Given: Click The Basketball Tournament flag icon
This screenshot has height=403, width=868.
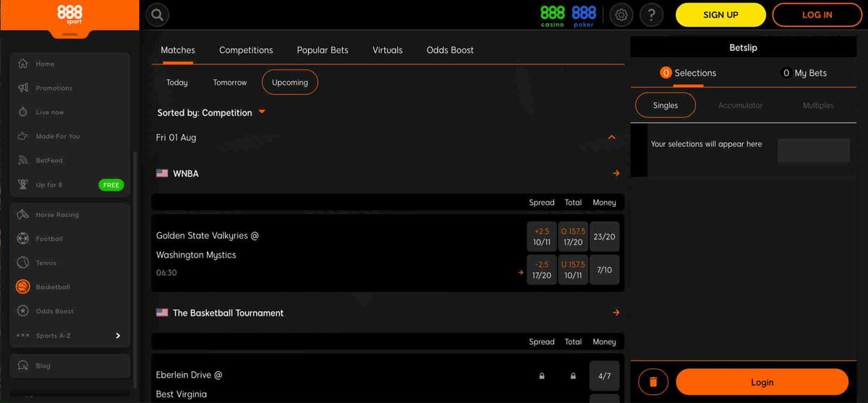Looking at the screenshot, I should [162, 313].
